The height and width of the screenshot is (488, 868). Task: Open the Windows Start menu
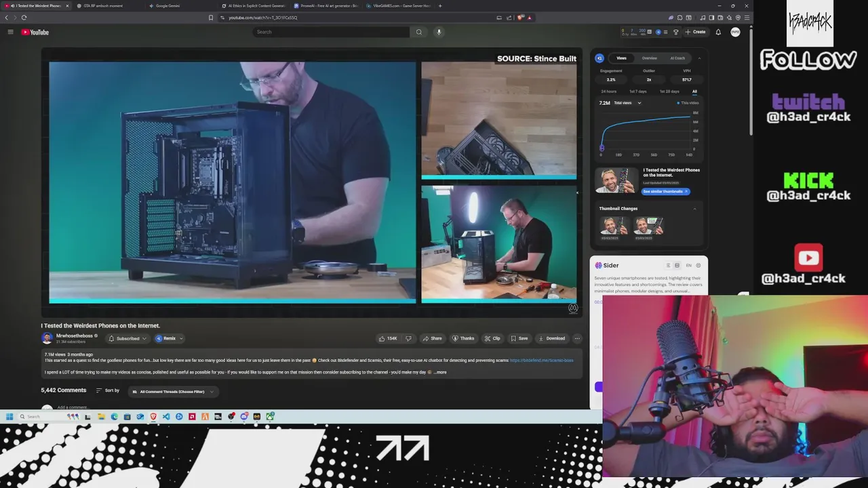pyautogui.click(x=9, y=417)
